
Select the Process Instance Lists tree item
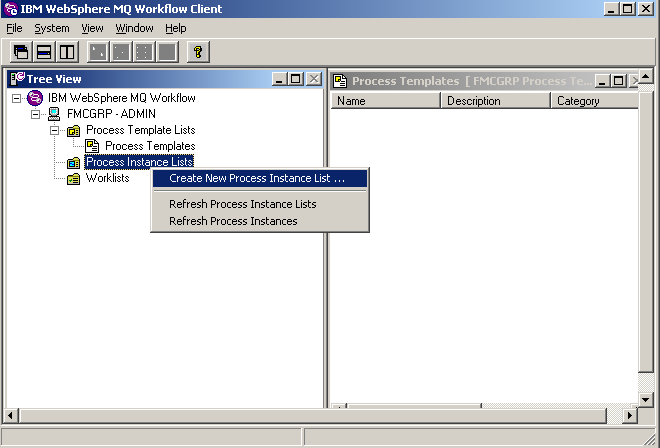point(139,162)
